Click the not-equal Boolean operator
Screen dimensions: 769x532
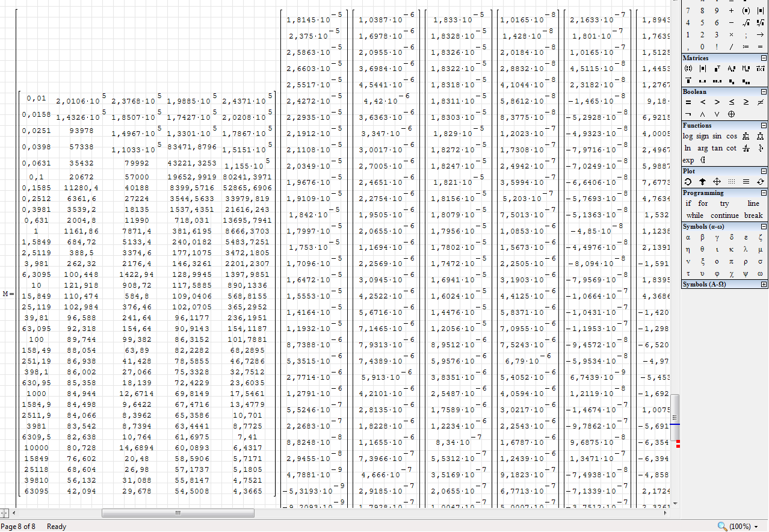coord(761,102)
